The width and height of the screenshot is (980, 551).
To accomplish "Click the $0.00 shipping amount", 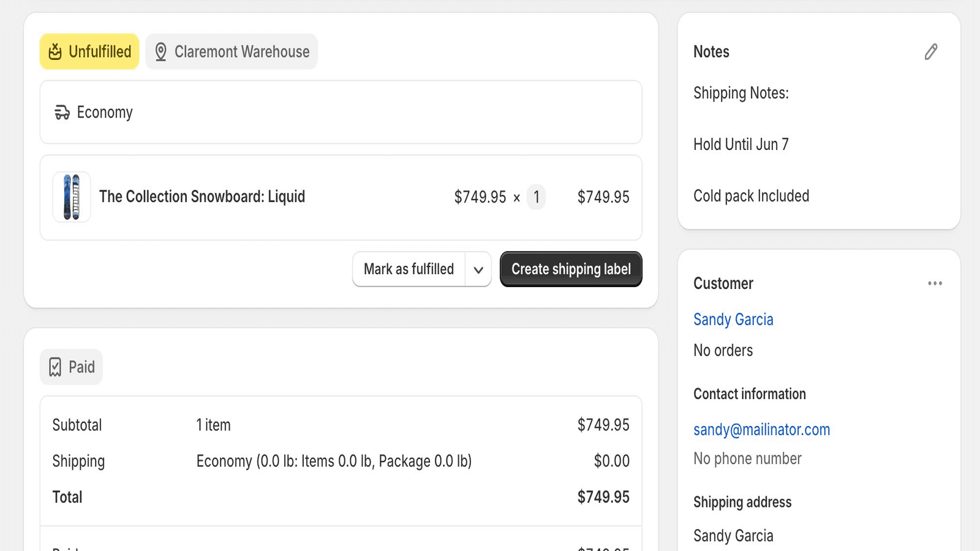I will pos(611,461).
